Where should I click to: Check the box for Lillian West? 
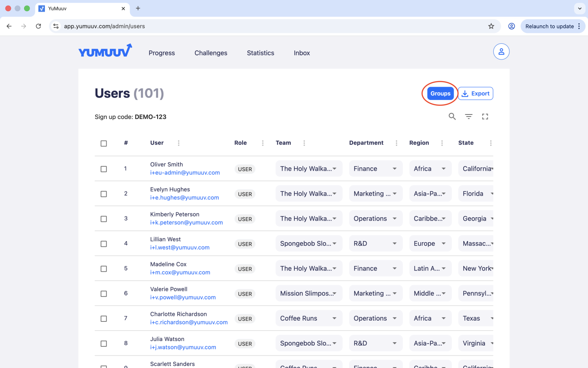(x=104, y=244)
